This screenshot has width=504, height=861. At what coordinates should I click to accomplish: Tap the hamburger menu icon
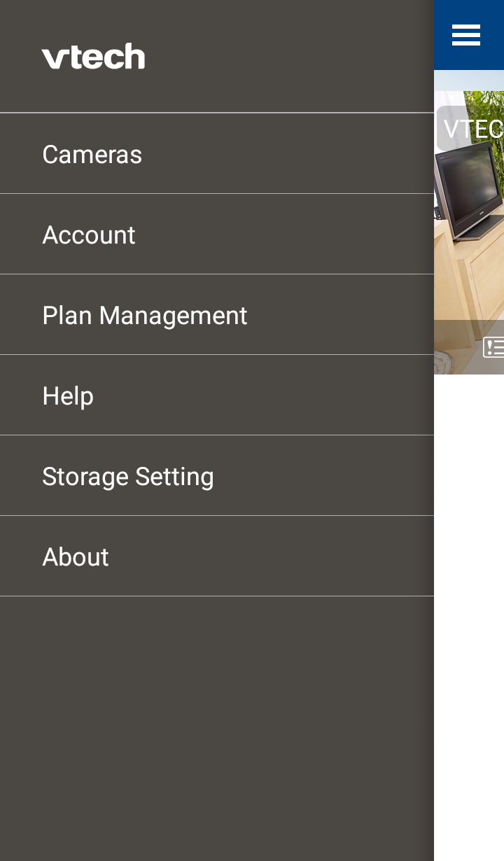tap(466, 35)
